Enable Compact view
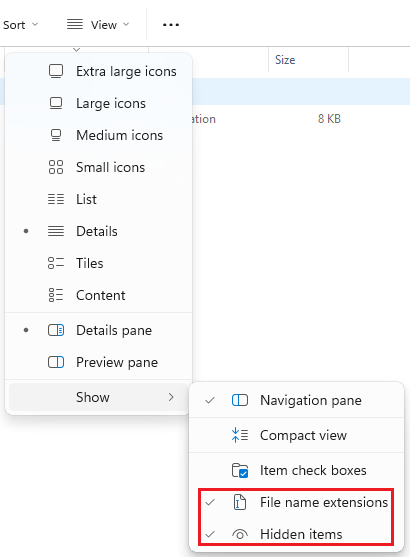Screen dimensions: 410x557 click(296, 435)
